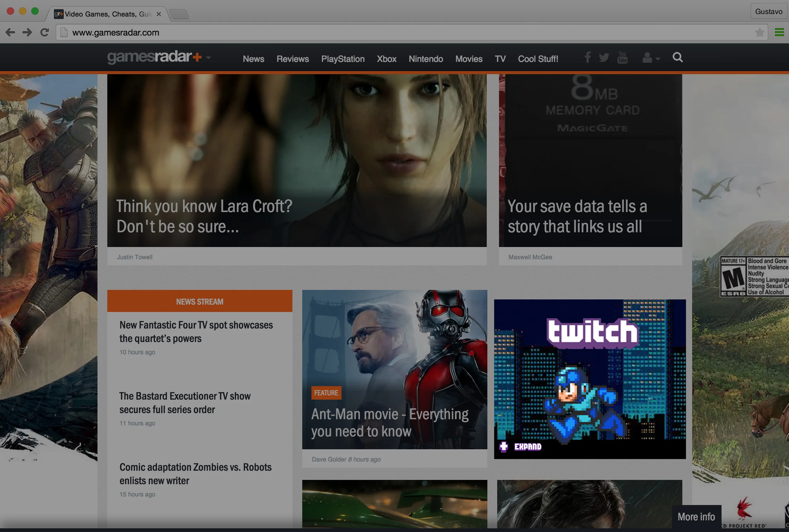Click the CD Projekt Red logo
Screen dimensions: 789x532
(744, 512)
